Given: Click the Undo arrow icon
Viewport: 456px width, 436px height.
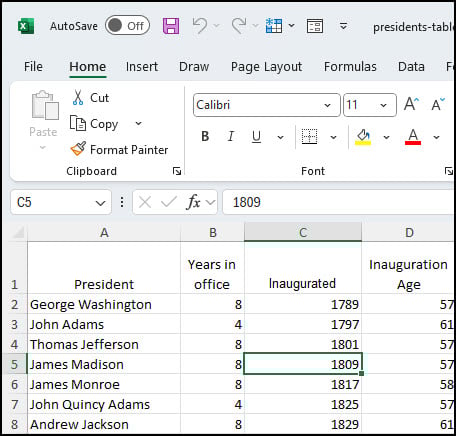Looking at the screenshot, I should (x=200, y=26).
